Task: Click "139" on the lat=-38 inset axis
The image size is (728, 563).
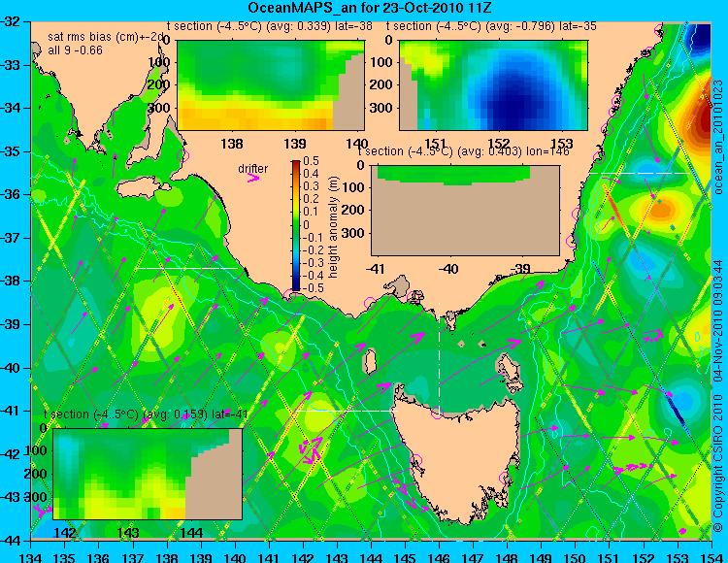Action: tap(295, 144)
